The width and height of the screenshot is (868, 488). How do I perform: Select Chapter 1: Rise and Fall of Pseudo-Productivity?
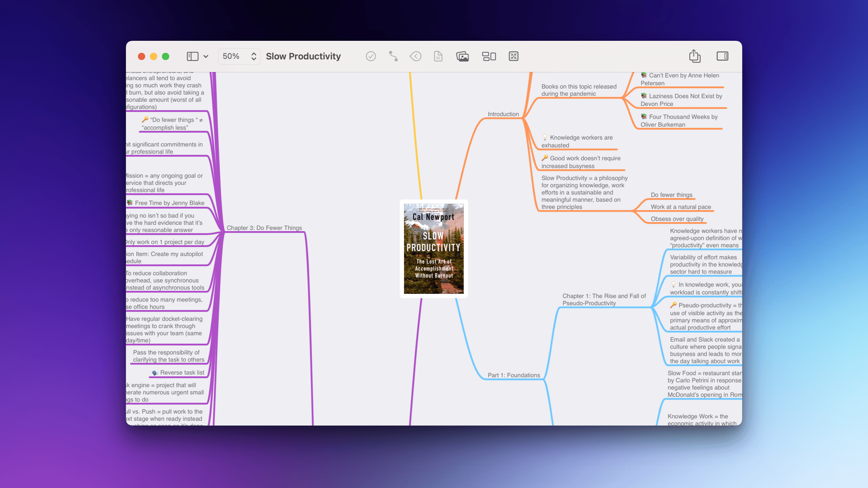pos(604,300)
